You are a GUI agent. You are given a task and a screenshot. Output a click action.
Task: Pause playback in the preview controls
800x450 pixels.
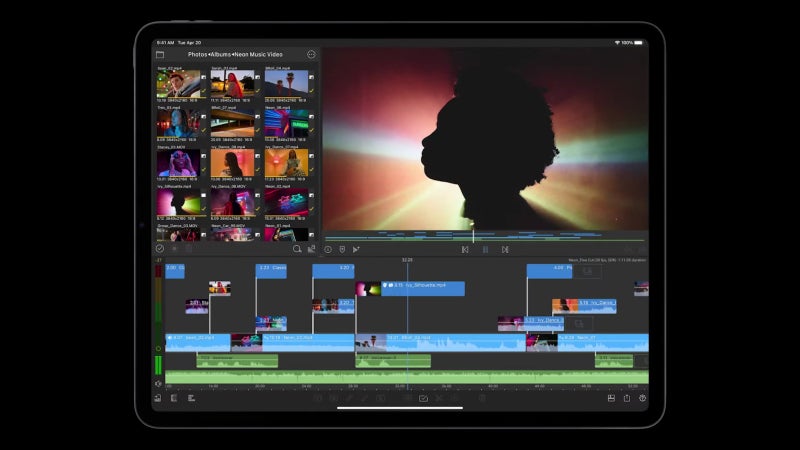[x=485, y=249]
